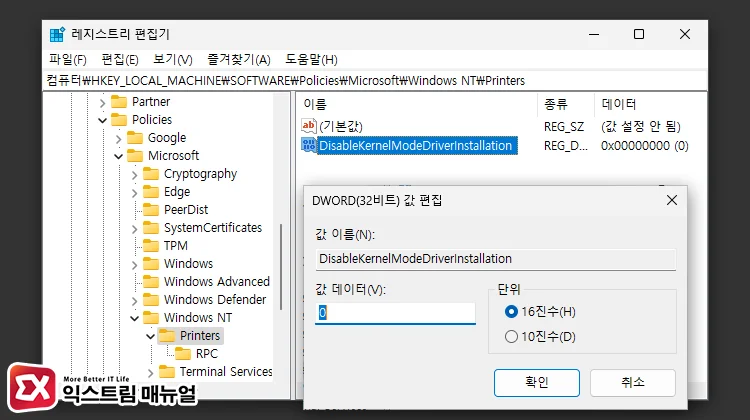Collapse the Policies tree node
750x420 pixels.
click(102, 120)
